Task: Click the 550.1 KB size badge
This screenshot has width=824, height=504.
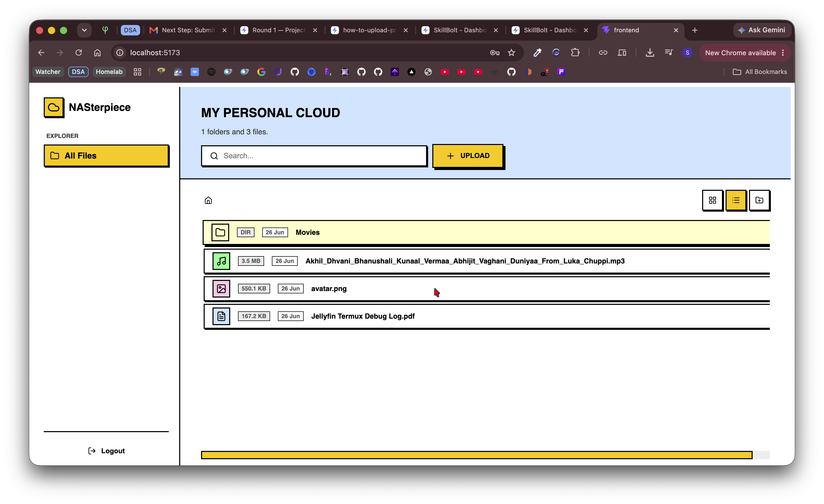Action: coord(254,288)
